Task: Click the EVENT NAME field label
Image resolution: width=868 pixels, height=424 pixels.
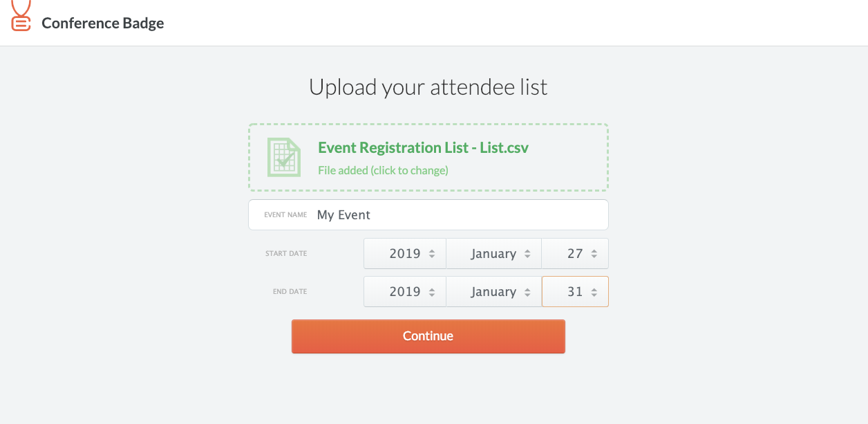Action: coord(285,215)
